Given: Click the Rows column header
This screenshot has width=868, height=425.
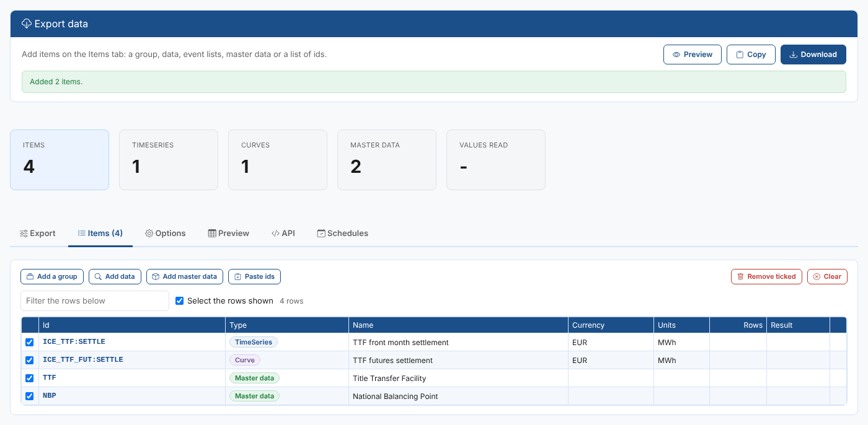Looking at the screenshot, I should (738, 325).
